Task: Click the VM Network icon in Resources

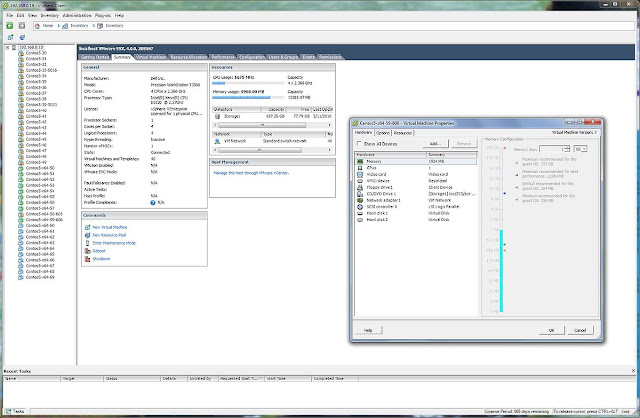Action: 217,141
